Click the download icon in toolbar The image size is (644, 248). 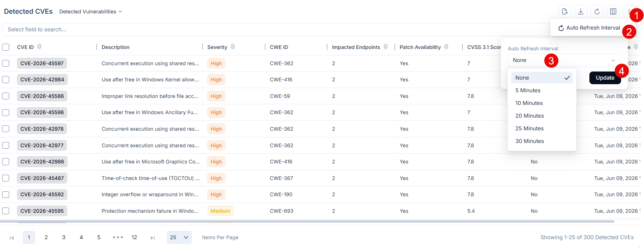click(x=581, y=12)
